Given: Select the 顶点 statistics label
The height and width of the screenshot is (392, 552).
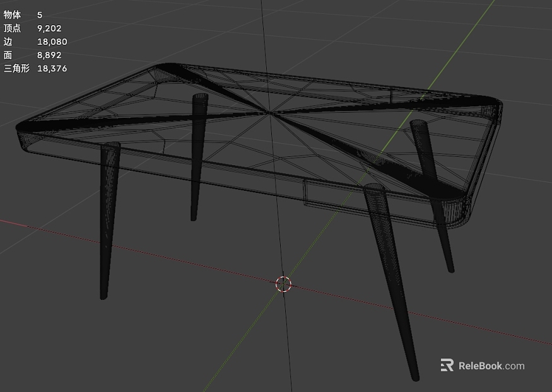Looking at the screenshot, I should click(x=13, y=28).
